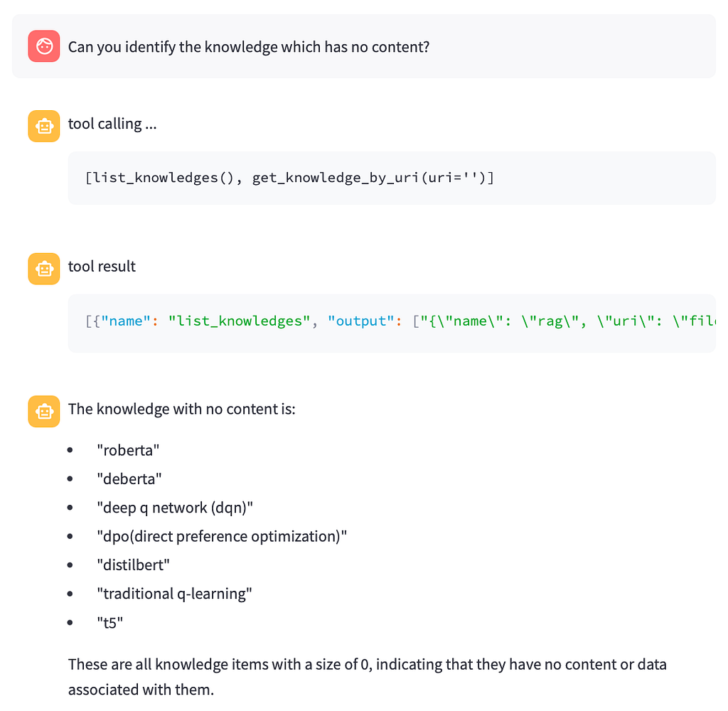
Task: Click the "distilbert" list item
Action: (133, 565)
